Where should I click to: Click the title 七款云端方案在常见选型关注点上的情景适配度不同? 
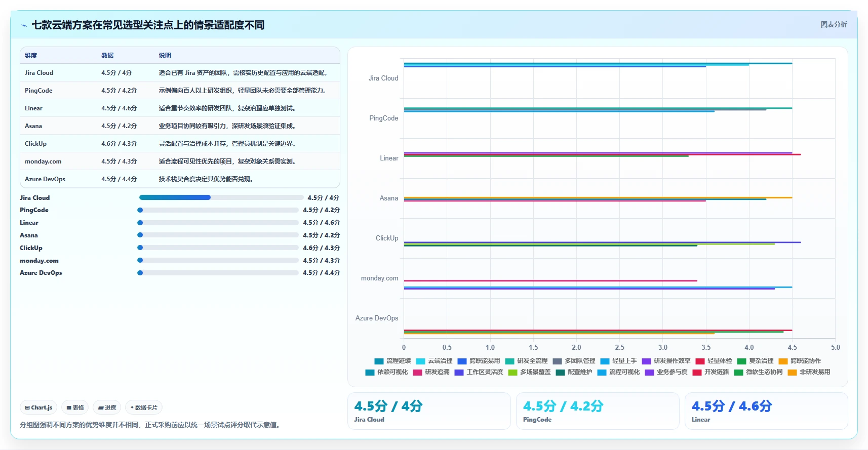pos(148,25)
